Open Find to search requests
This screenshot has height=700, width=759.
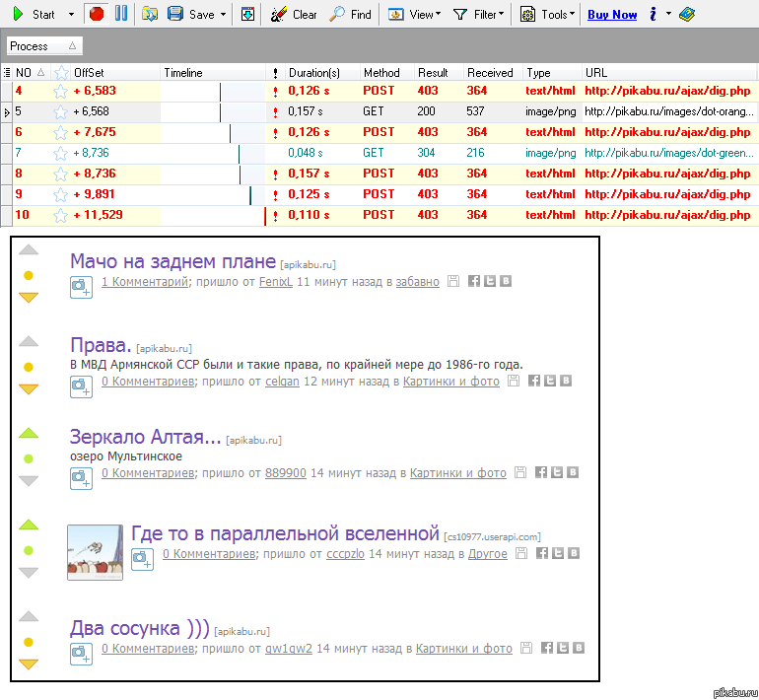click(351, 14)
